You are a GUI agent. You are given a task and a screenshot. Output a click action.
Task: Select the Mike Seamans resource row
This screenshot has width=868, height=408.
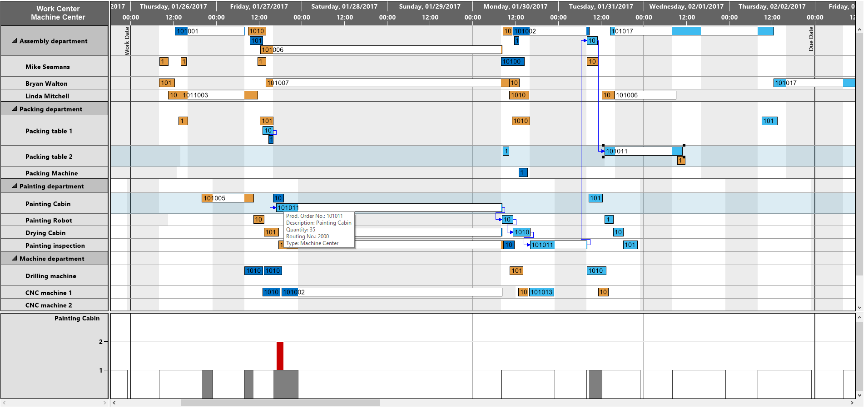(48, 67)
